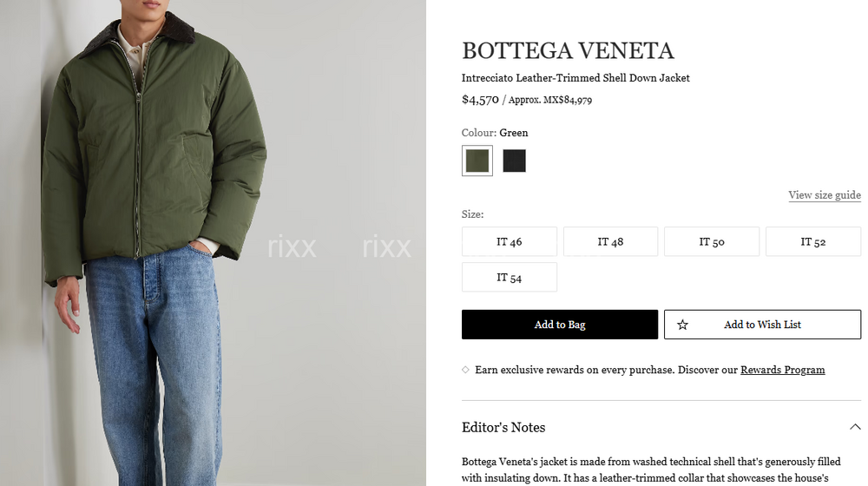This screenshot has height=486, width=868.
Task: Click the Add to Bag button
Action: (x=560, y=325)
